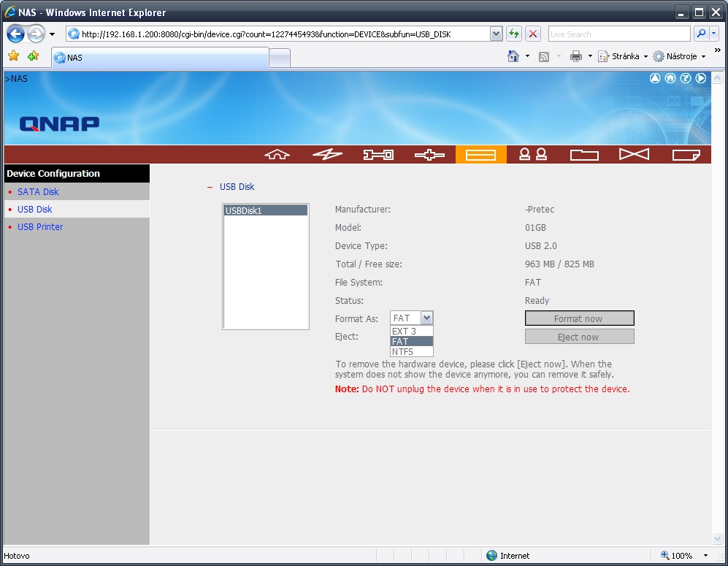Image resolution: width=728 pixels, height=566 pixels.
Task: Start a Live Search with the magnifier icon
Action: [701, 34]
